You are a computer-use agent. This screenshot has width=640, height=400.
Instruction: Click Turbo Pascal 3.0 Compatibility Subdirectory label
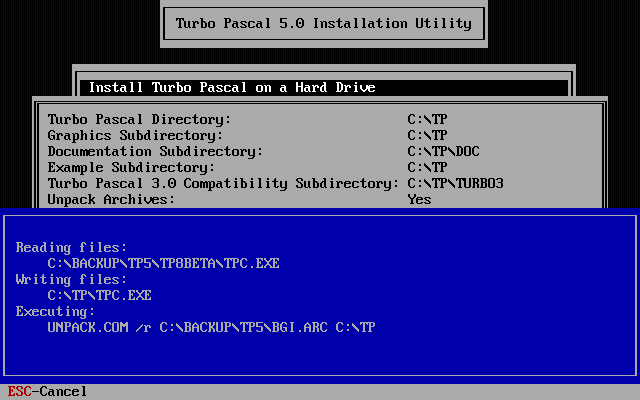[x=223, y=184]
